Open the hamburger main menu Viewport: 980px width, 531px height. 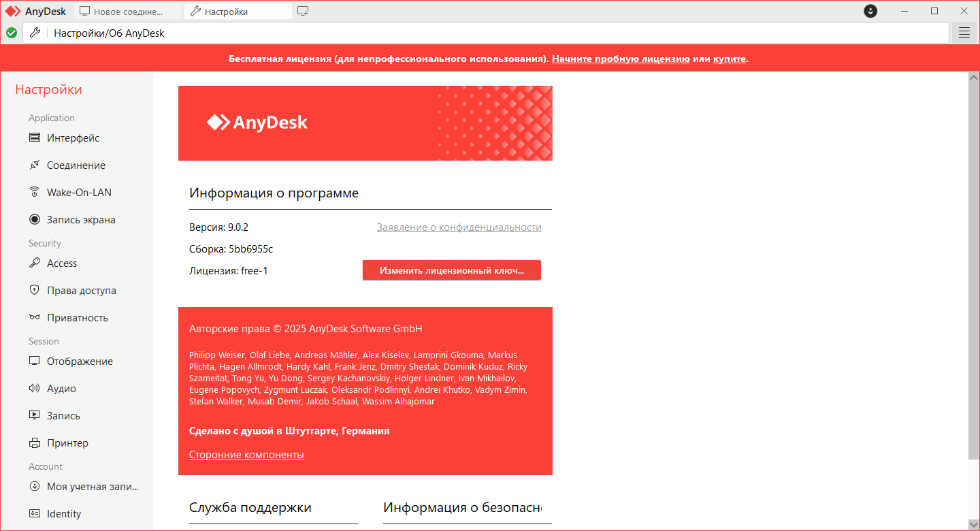(x=964, y=33)
